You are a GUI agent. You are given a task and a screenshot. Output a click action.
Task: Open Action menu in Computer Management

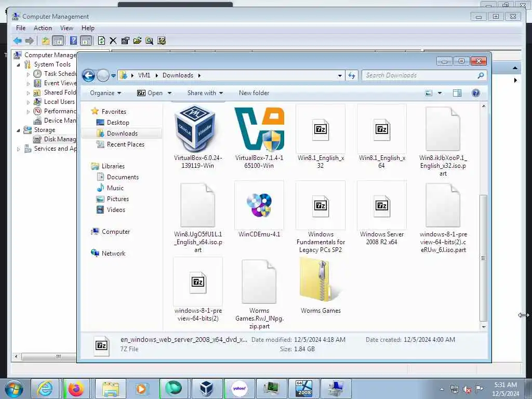click(x=43, y=28)
